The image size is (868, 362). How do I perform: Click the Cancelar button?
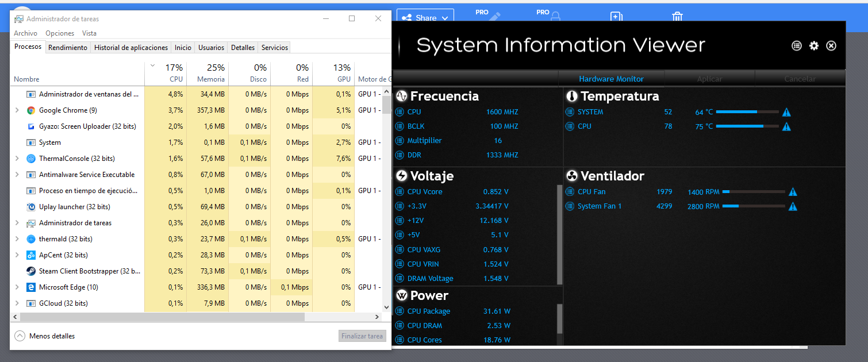tap(800, 79)
